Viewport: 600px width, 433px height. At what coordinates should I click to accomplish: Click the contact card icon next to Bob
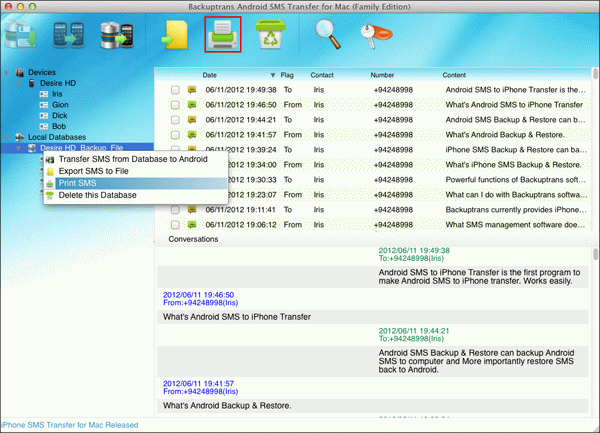coord(44,126)
